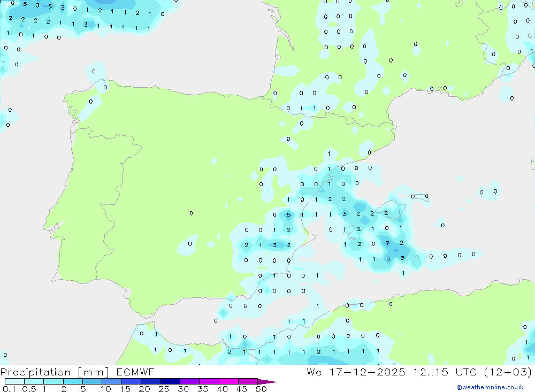Click the '25' legend scale label
Image resolution: width=535 pixels, height=392 pixels.
pyautogui.click(x=164, y=389)
